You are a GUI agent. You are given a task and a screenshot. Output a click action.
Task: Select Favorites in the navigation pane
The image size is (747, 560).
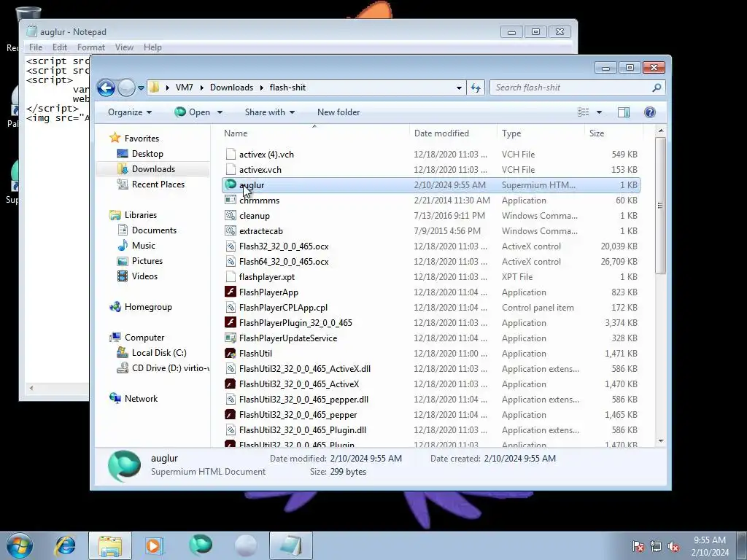(142, 139)
